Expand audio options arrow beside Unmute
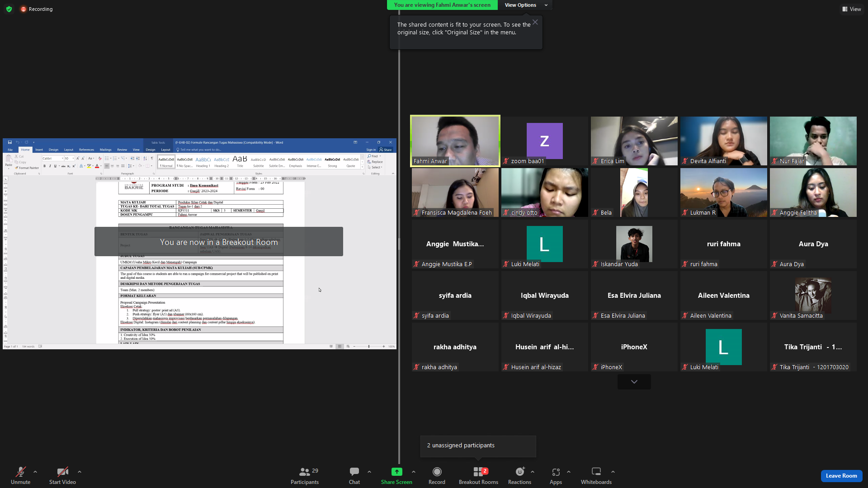This screenshot has height=488, width=868. pos(35,472)
